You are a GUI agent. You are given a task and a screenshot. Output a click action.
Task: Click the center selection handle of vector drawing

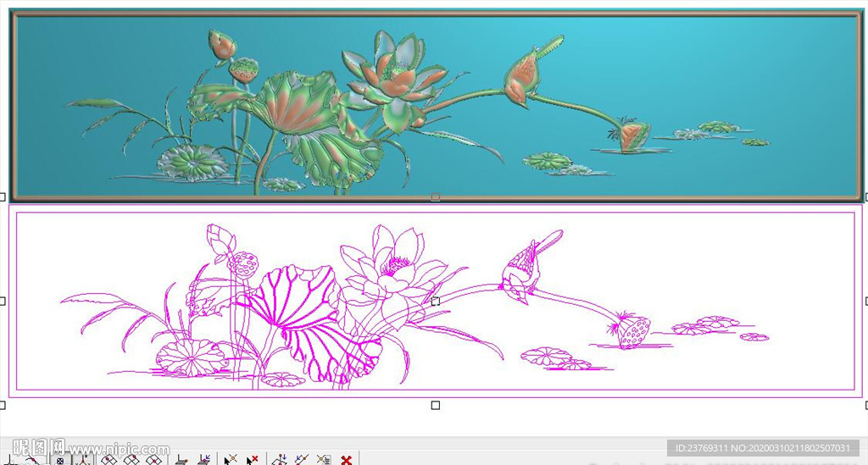pyautogui.click(x=435, y=301)
